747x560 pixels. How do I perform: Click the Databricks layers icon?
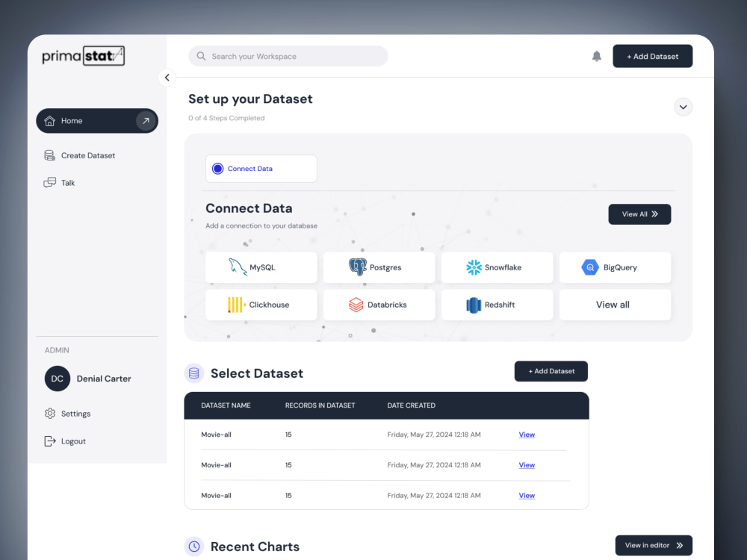[x=356, y=305]
